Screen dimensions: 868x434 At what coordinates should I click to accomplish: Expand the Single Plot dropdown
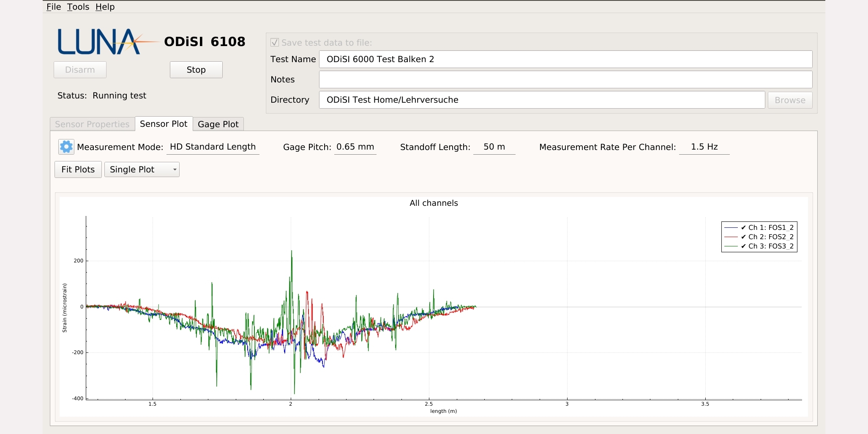142,169
